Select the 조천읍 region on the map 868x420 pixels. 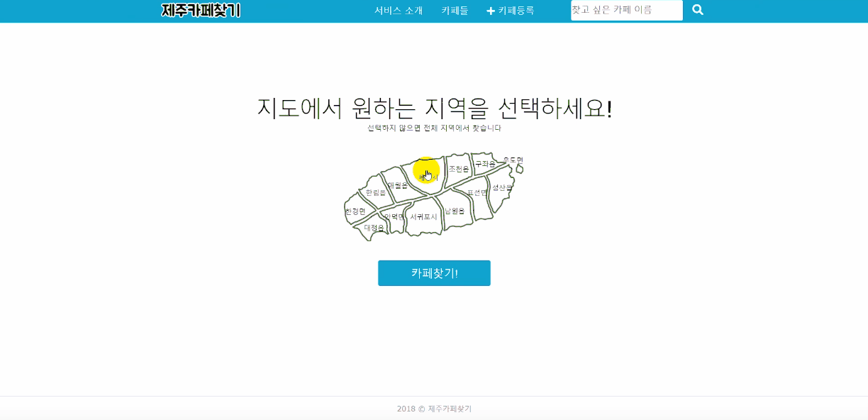[x=459, y=169]
